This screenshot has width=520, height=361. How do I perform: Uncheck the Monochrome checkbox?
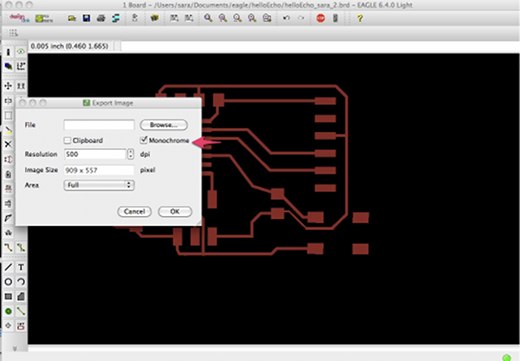pos(144,140)
